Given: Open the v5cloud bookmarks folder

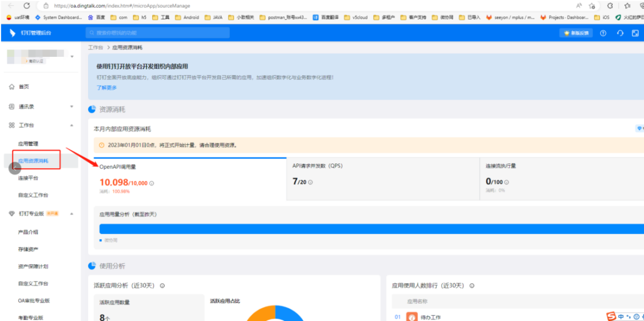Looking at the screenshot, I should point(356,17).
